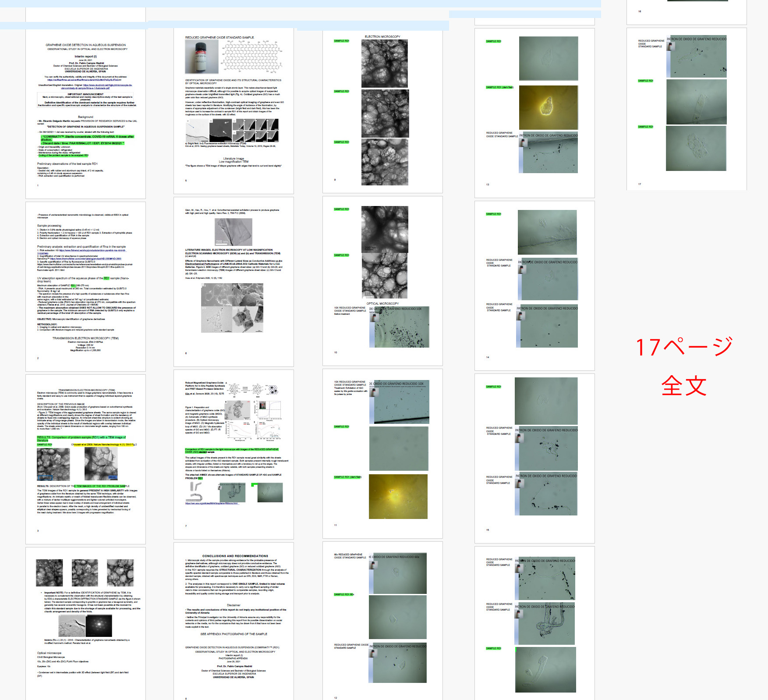Image resolution: width=768 pixels, height=700 pixels.
Task: Click the red "17ページ" text
Action: click(x=684, y=347)
